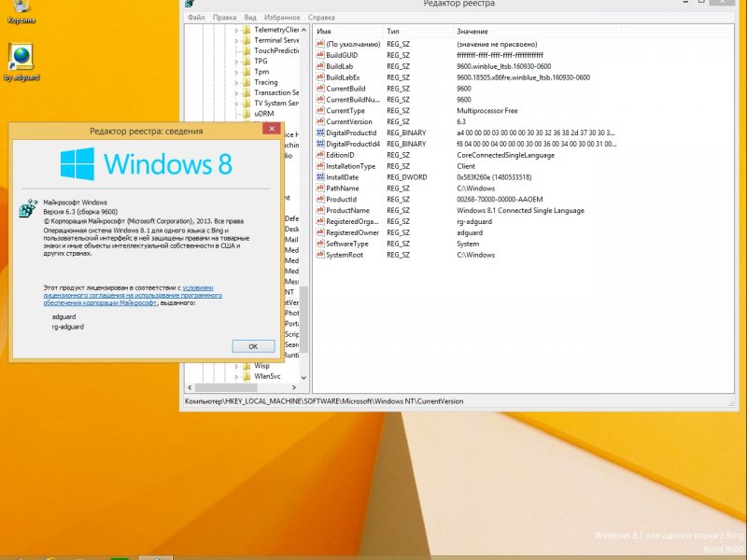Click the RegisteredOrganization value icon

(320, 221)
